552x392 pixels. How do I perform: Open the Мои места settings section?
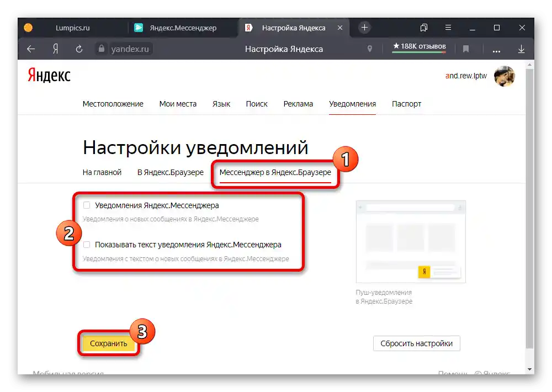[x=178, y=104]
